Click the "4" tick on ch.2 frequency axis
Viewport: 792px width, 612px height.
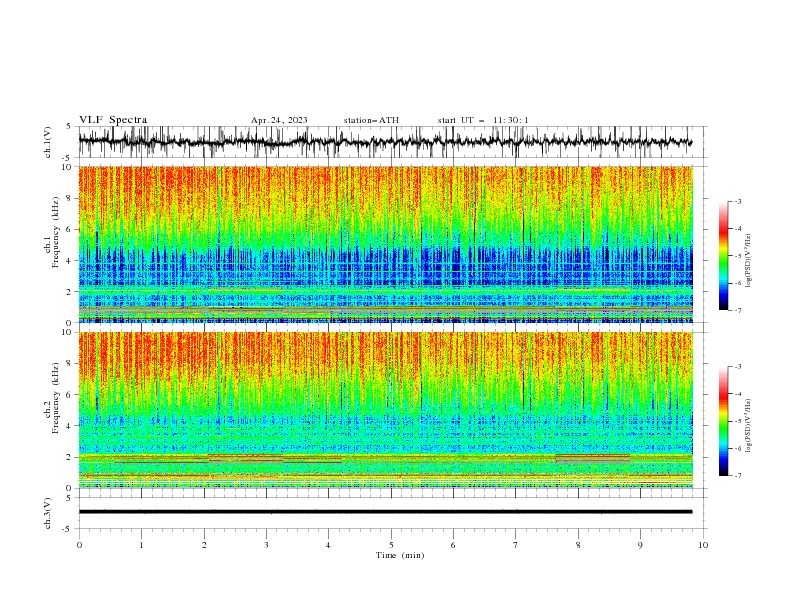(x=69, y=426)
